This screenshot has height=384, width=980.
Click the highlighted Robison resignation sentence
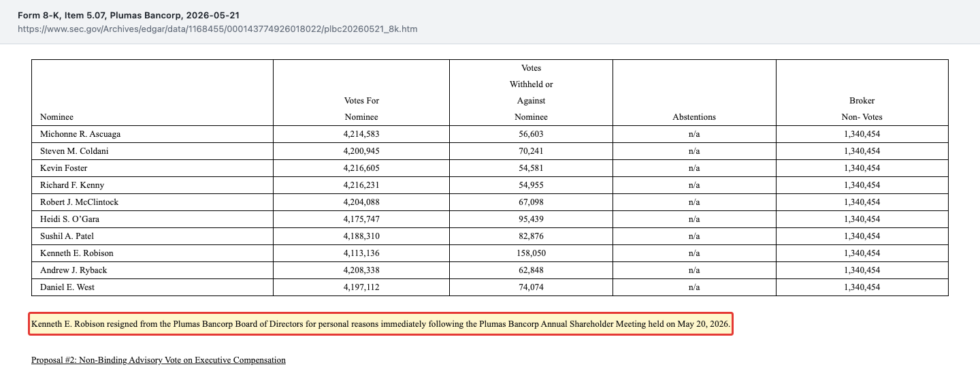click(381, 325)
